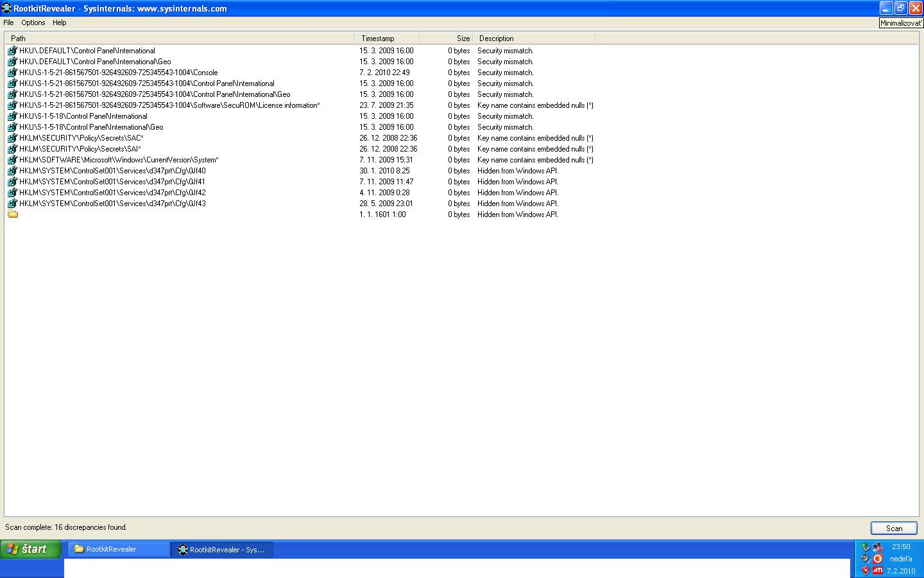Sort the list by Path column header
Screen dimensions: 924x578
(180, 39)
